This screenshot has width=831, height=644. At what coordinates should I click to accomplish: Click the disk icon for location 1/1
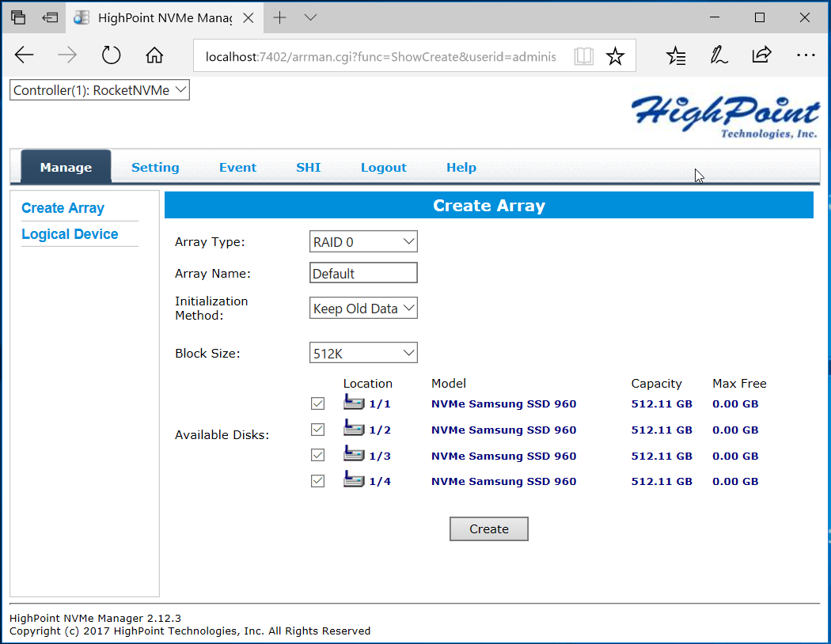coord(354,402)
